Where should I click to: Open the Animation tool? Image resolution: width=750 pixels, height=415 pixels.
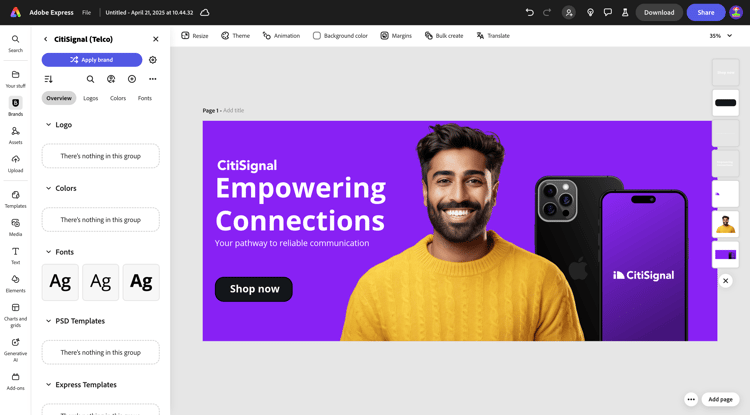[281, 36]
